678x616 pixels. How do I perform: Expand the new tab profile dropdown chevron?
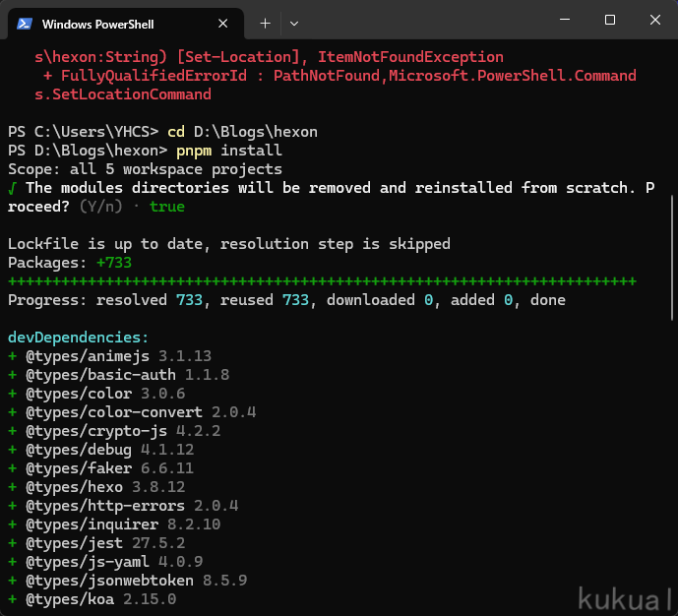(x=294, y=24)
